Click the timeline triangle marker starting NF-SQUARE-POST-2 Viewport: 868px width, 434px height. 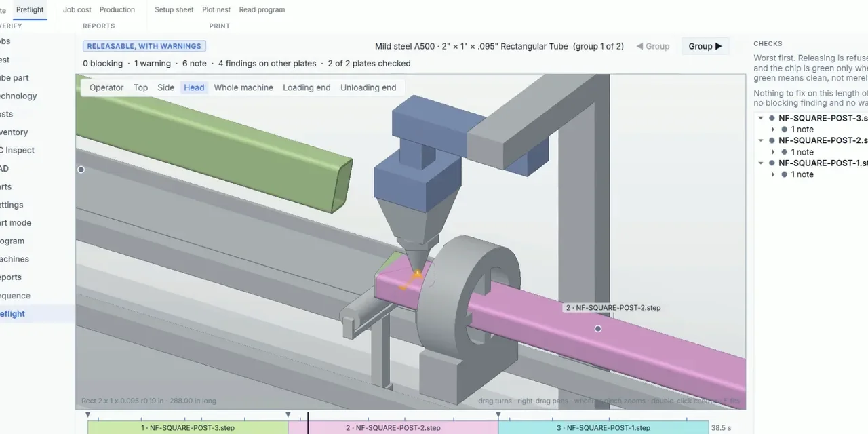point(288,415)
